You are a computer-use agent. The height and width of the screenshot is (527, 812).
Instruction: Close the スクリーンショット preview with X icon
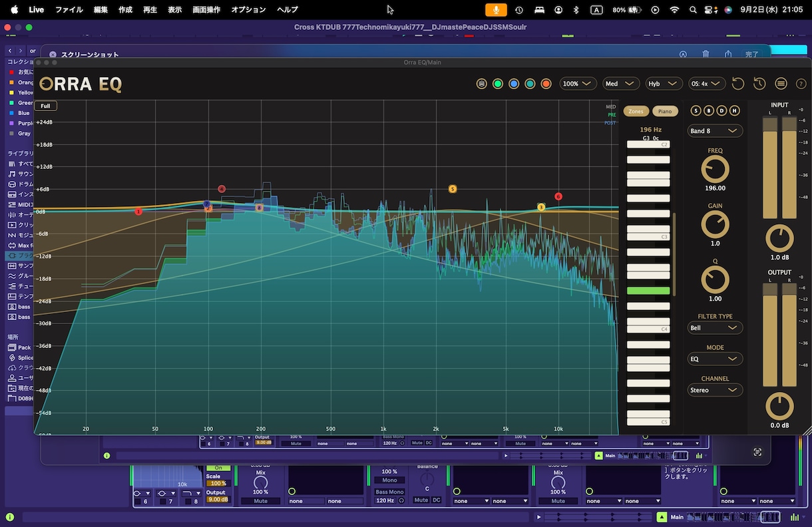pyautogui.click(x=53, y=55)
